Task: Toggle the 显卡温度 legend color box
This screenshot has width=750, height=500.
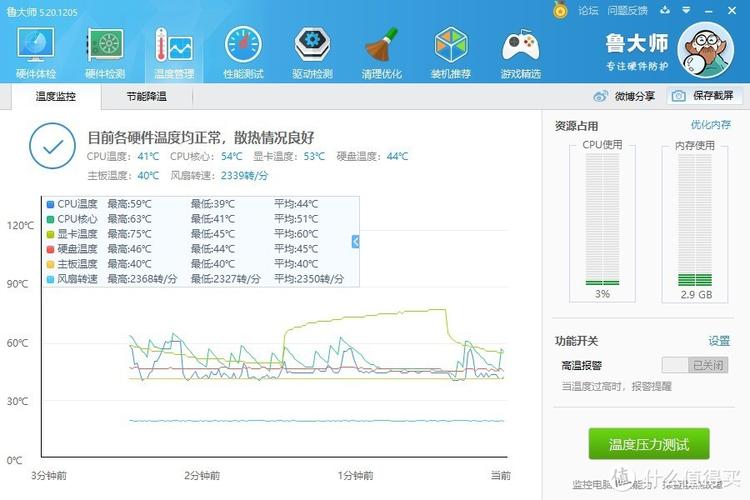Action: tap(50, 234)
